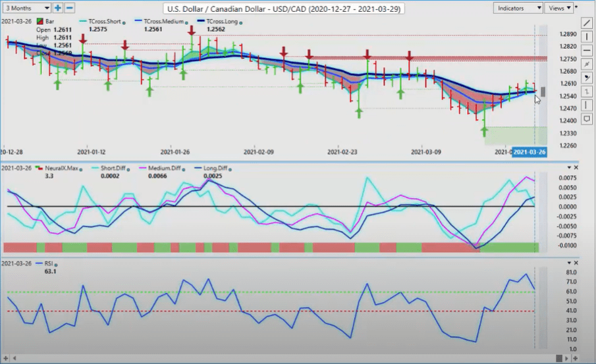Add a text comment annotation
This screenshot has width=596, height=364.
[587, 119]
